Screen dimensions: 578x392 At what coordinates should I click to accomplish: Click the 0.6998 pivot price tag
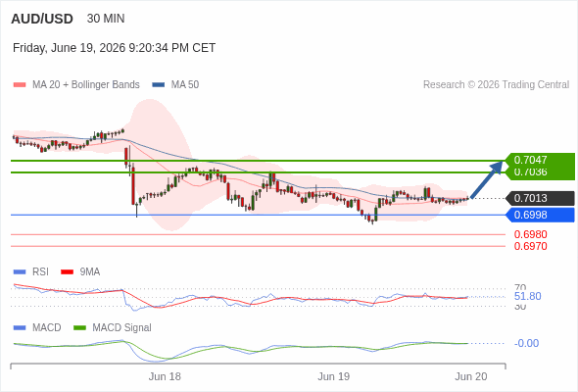pyautogui.click(x=539, y=215)
